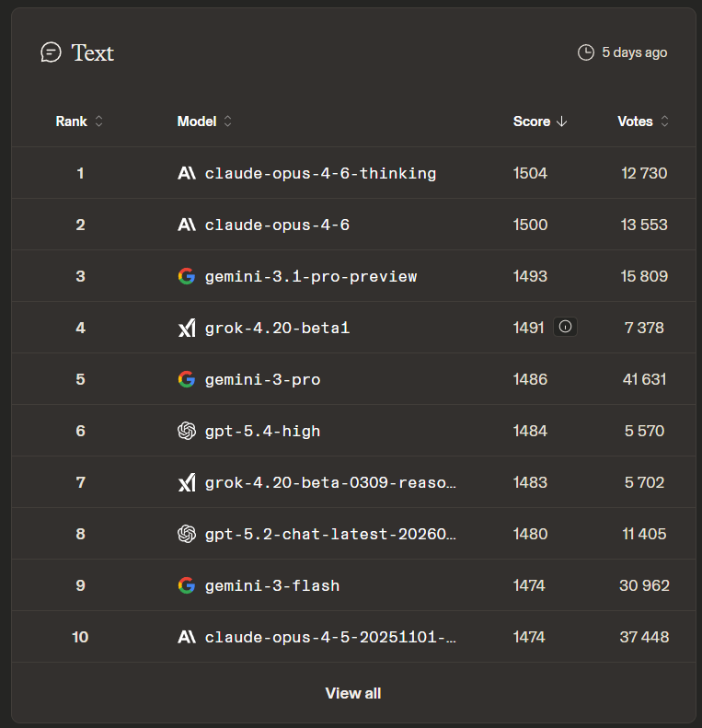Open the View all leaderboard link
702x728 pixels.
(353, 693)
